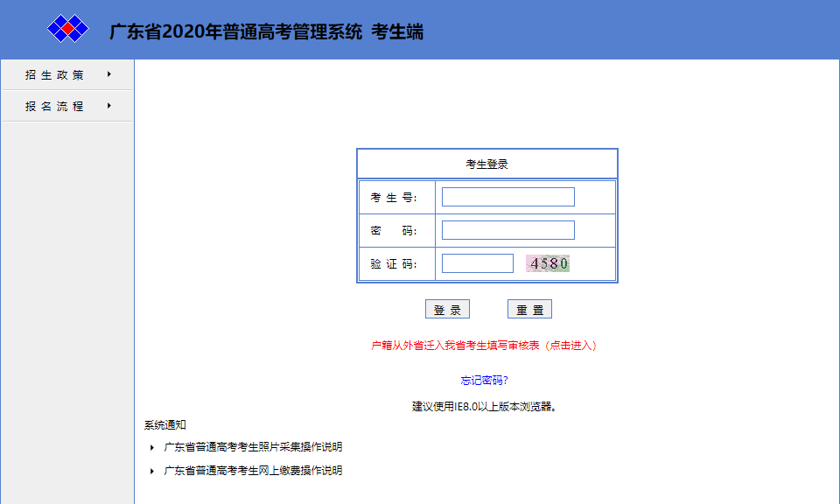
Task: Open 广东省普通高考考生照片采集操作说明 notice
Action: coord(253,447)
